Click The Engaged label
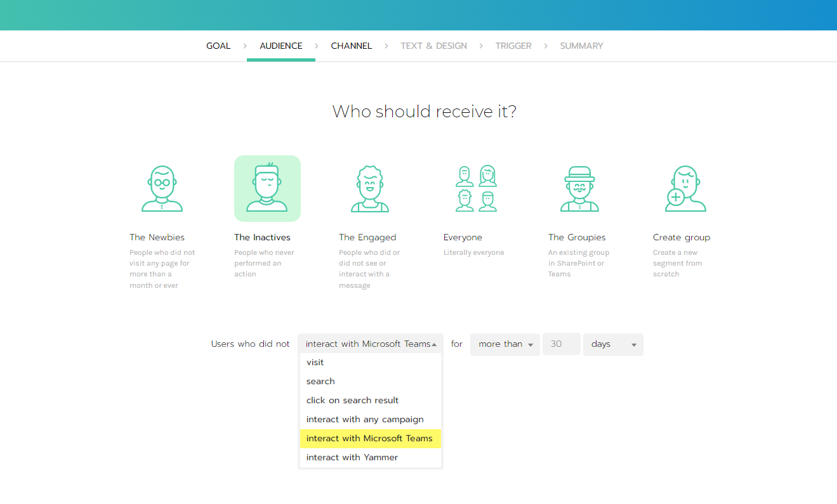 point(367,238)
